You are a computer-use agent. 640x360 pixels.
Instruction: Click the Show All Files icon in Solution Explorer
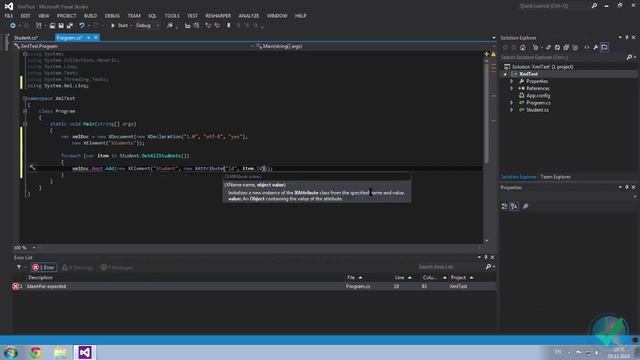point(575,47)
